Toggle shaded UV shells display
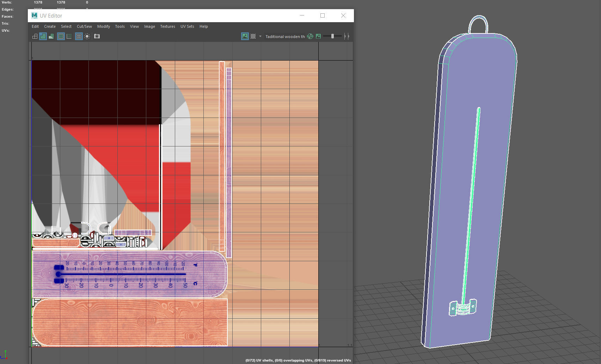Viewport: 601px width, 364px height. pyautogui.click(x=43, y=36)
